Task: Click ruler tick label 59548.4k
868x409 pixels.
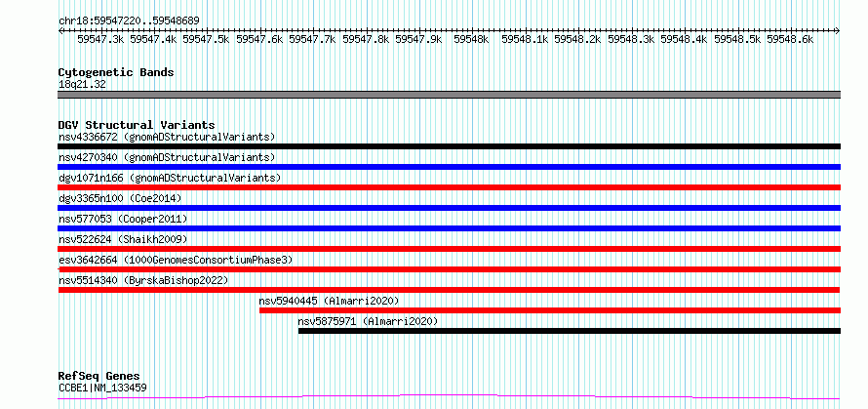Action: click(x=685, y=39)
